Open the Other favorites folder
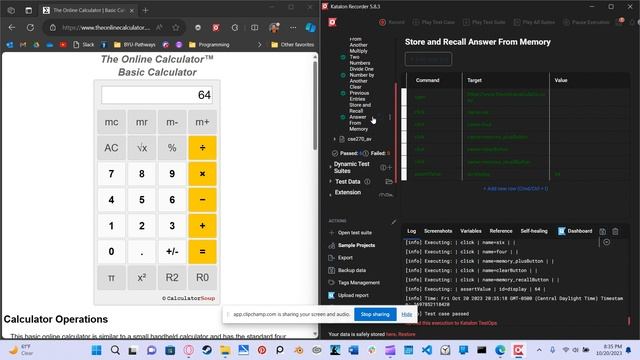The height and width of the screenshot is (360, 640). click(x=293, y=44)
